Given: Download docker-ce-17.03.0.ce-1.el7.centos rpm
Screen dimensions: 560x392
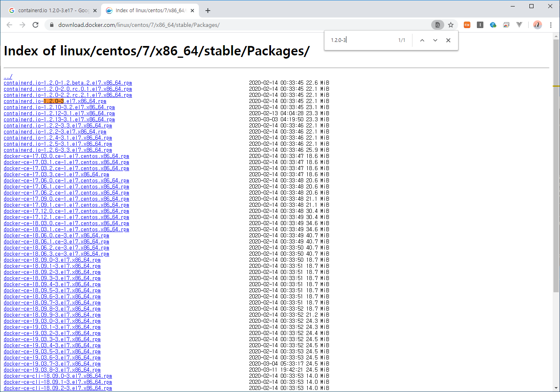Looking at the screenshot, I should point(66,156).
